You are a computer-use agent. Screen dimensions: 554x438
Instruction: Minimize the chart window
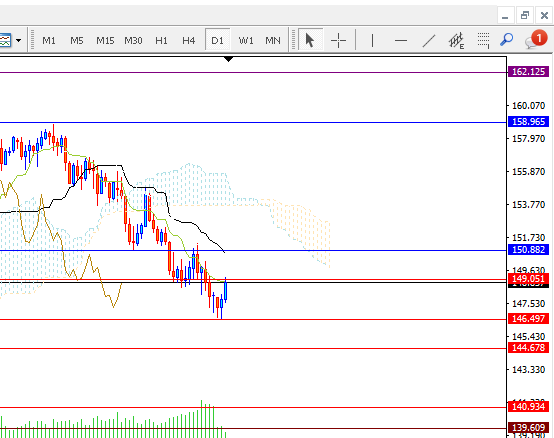point(505,16)
